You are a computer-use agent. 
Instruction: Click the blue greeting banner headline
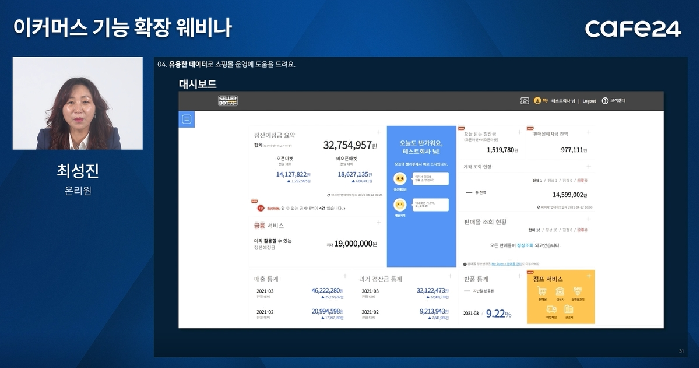click(421, 147)
